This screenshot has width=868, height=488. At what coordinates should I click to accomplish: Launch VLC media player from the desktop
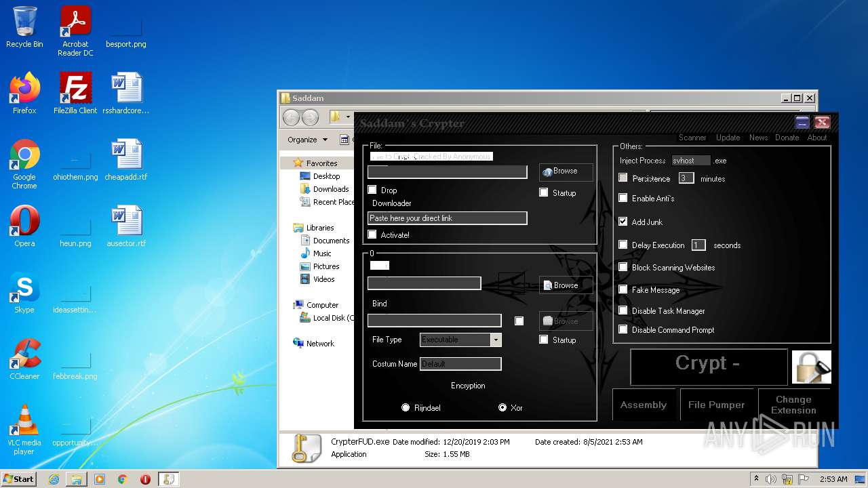tap(24, 429)
